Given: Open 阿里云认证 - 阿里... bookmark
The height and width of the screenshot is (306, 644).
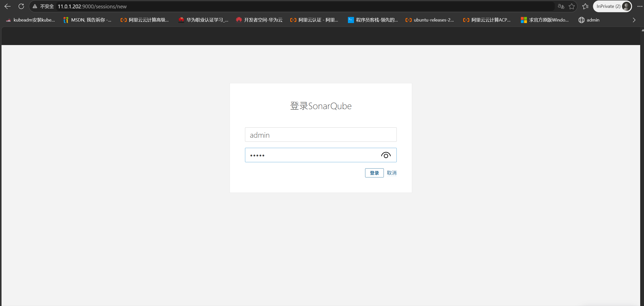Looking at the screenshot, I should click(x=314, y=20).
